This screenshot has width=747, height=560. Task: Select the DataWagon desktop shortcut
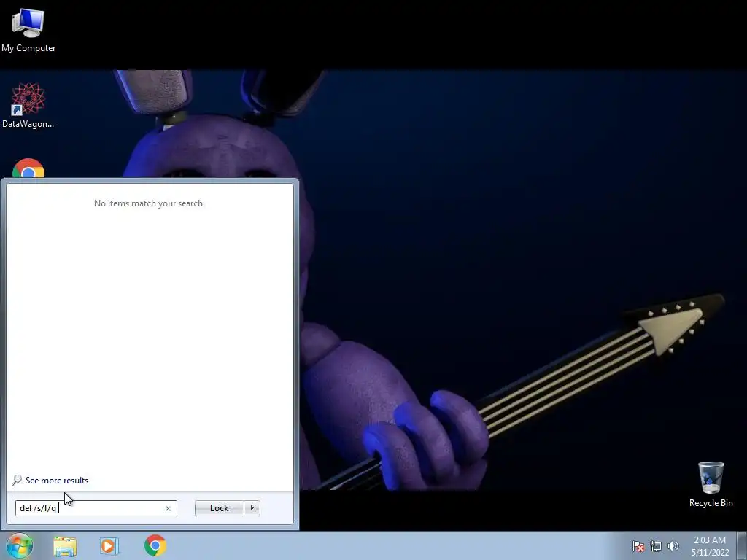click(28, 105)
